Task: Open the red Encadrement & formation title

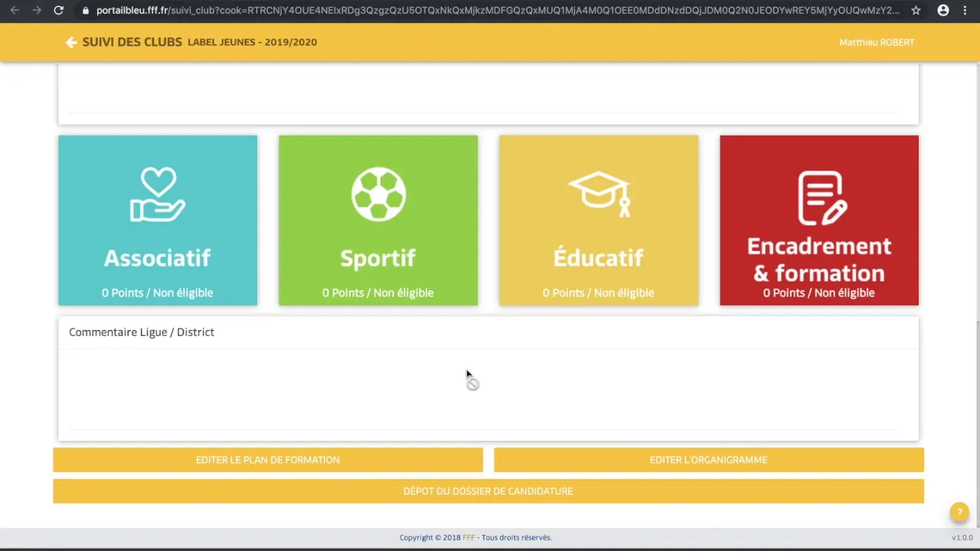Action: pos(819,259)
